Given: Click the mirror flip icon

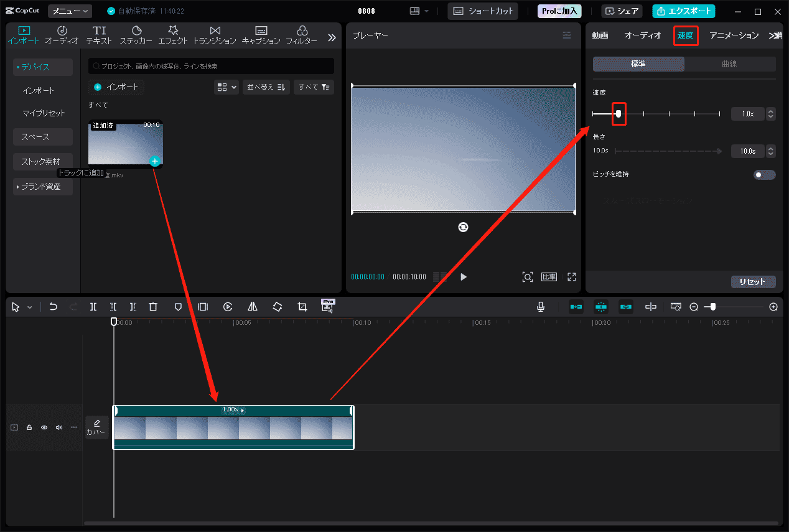Looking at the screenshot, I should 253,307.
